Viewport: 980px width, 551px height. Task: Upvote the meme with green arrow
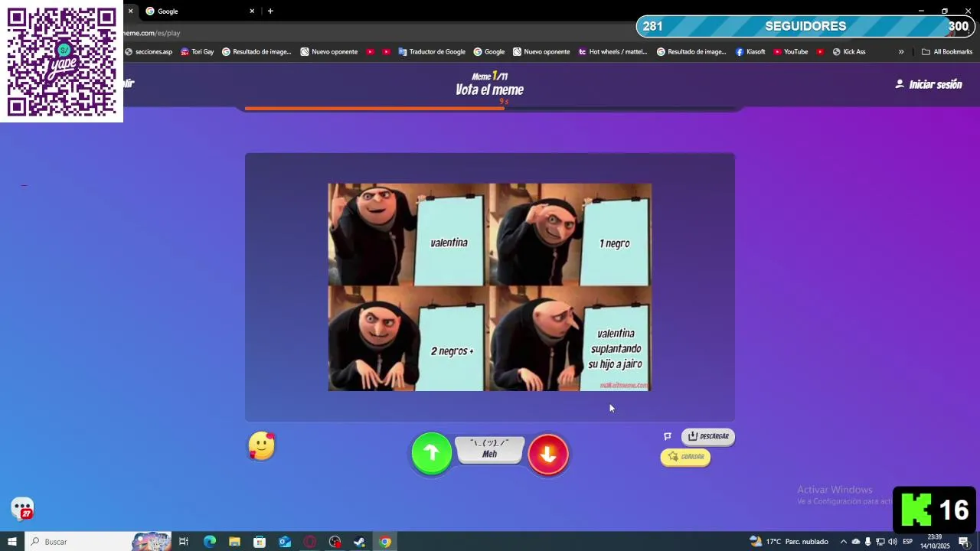pyautogui.click(x=432, y=453)
